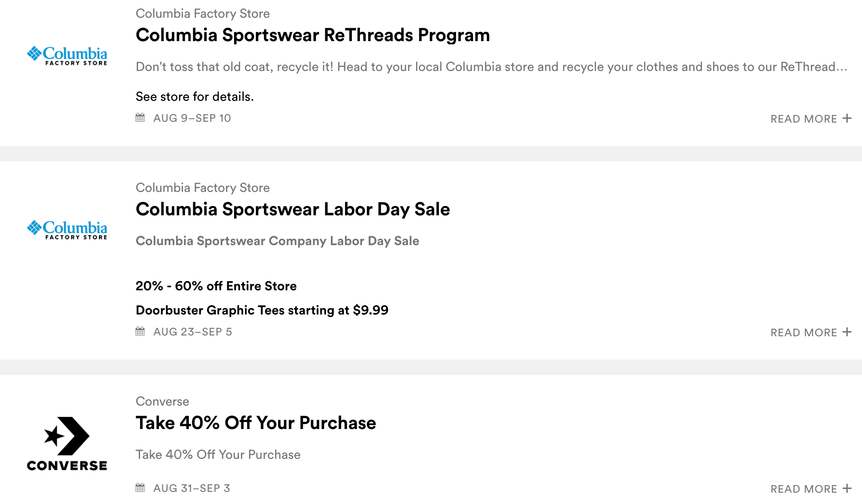Screen dimensions: 862x504
Task: Open the Columbia Sportswear Labor Day Sale heading
Action: 293,209
